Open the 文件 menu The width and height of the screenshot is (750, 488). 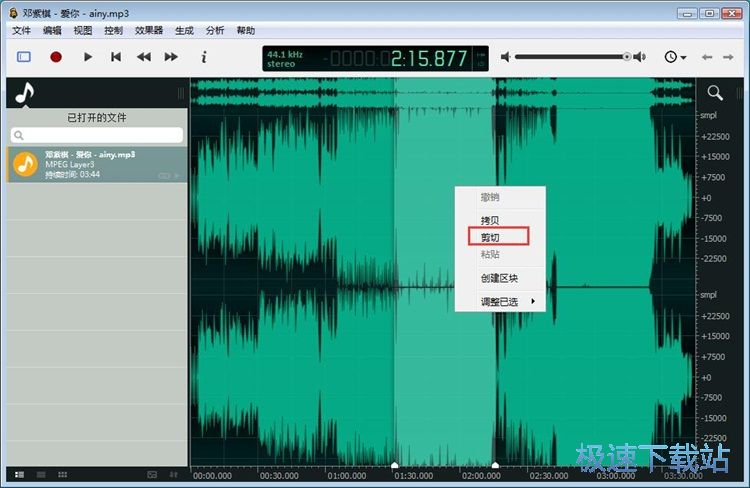pyautogui.click(x=22, y=31)
